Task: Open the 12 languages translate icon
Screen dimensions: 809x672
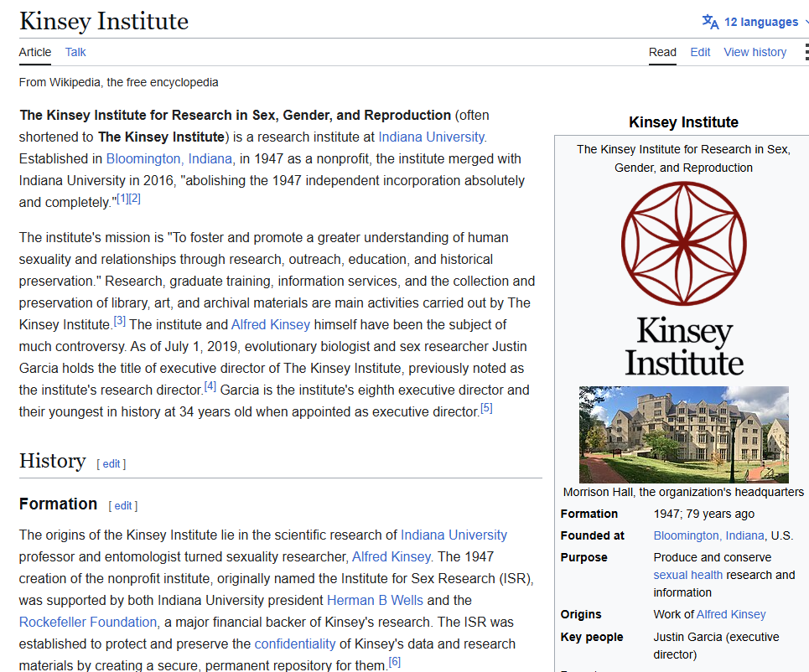Action: tap(710, 22)
